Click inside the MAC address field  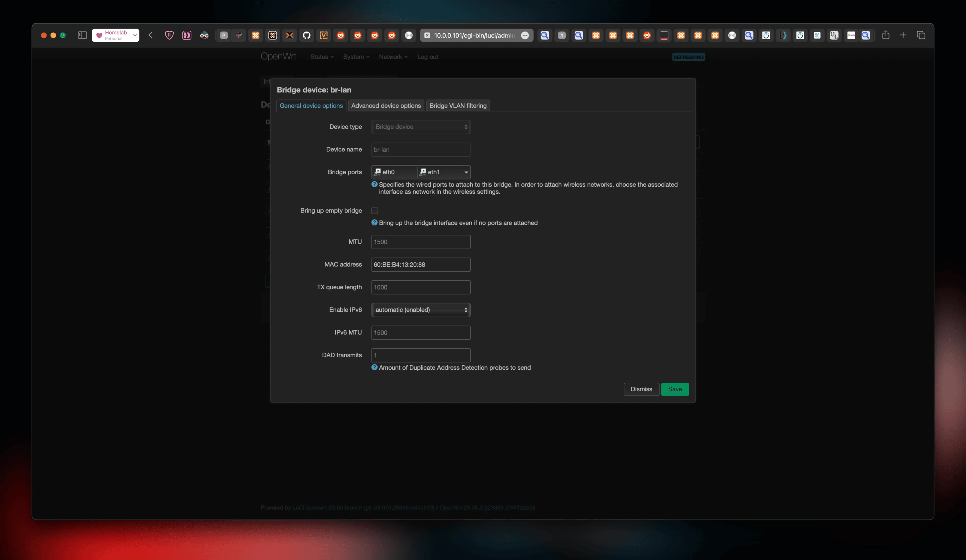click(420, 265)
